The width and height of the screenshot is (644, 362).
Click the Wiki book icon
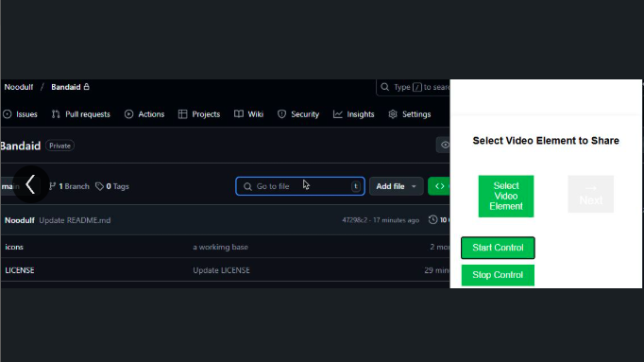(x=239, y=113)
